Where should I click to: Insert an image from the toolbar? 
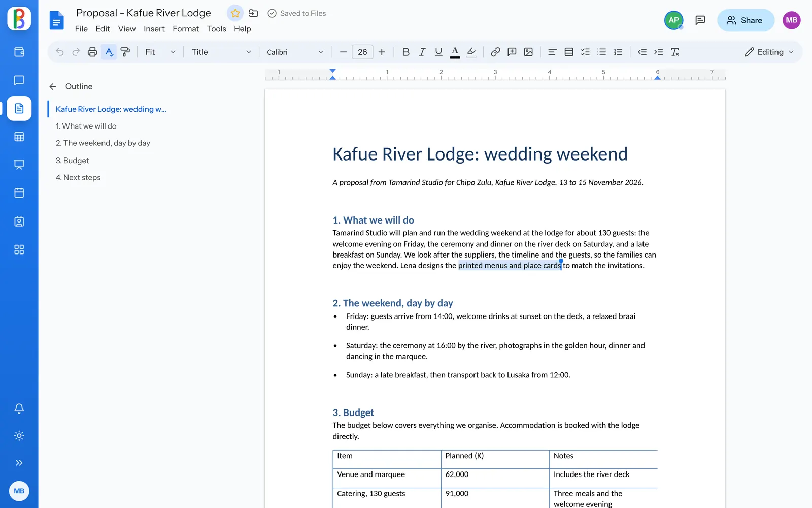tap(528, 52)
